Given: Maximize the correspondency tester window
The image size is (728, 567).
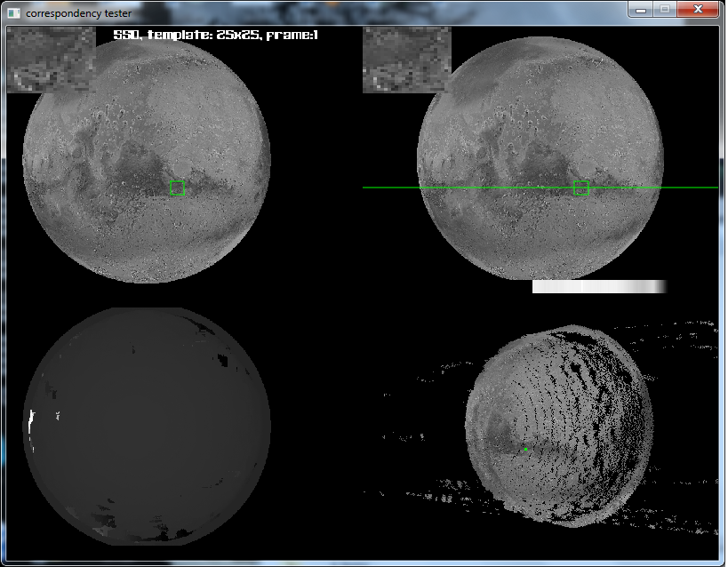Looking at the screenshot, I should 664,9.
